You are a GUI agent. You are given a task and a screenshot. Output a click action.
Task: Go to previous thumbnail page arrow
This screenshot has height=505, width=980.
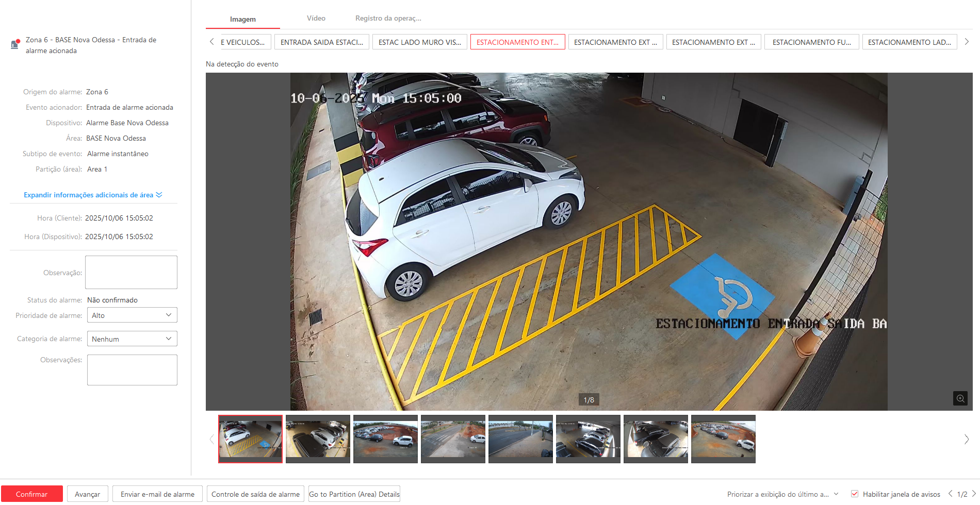click(x=211, y=440)
